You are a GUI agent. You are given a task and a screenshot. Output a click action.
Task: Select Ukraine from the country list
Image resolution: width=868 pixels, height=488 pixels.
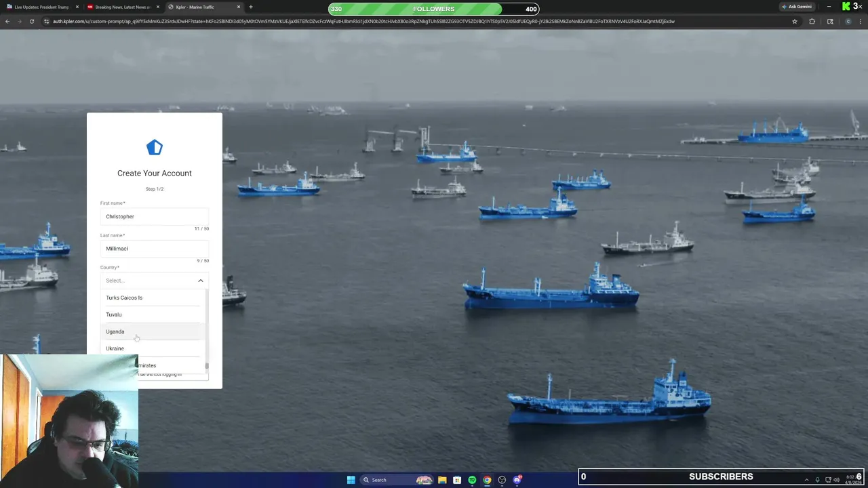(153, 348)
